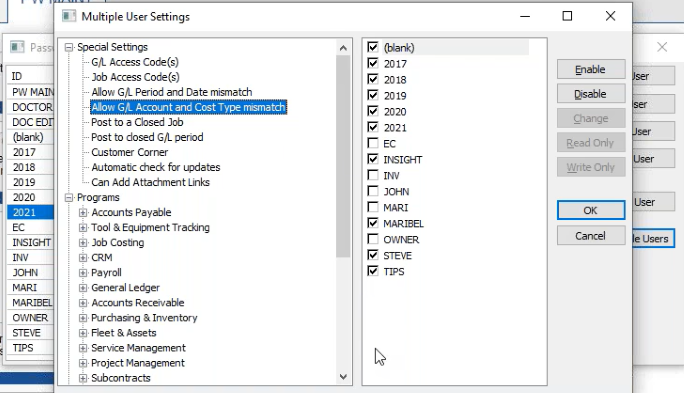This screenshot has width=684, height=393.
Task: Select EC row in Password window list
Action: (x=31, y=228)
